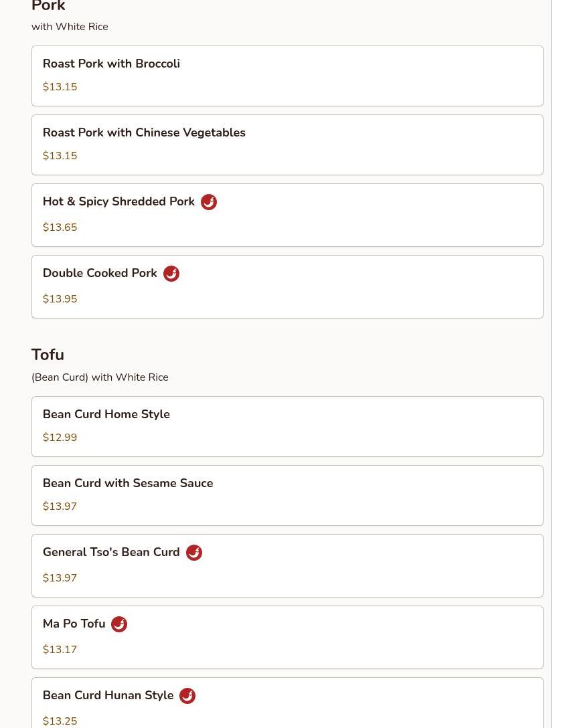The height and width of the screenshot is (728, 565).
Task: Click the chili icon next to Ma Po Tofu
Action: tap(119, 624)
